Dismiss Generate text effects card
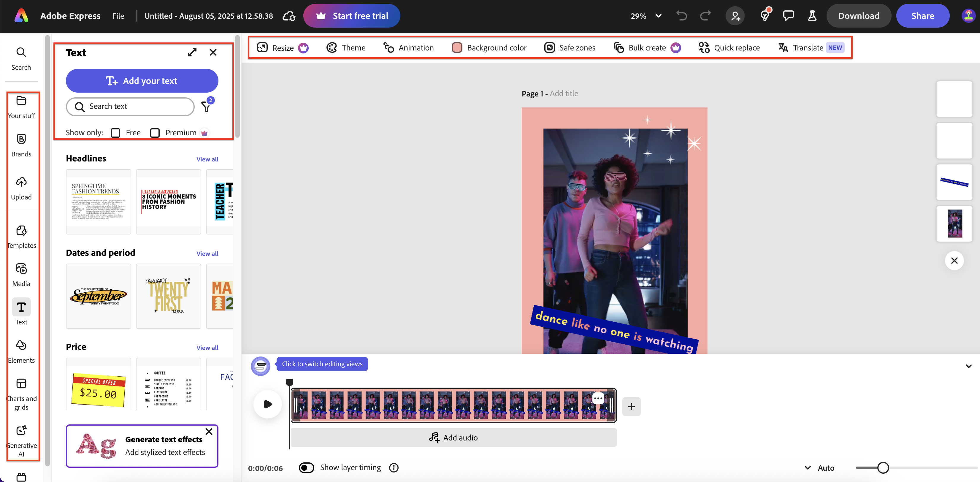980x482 pixels. click(209, 432)
